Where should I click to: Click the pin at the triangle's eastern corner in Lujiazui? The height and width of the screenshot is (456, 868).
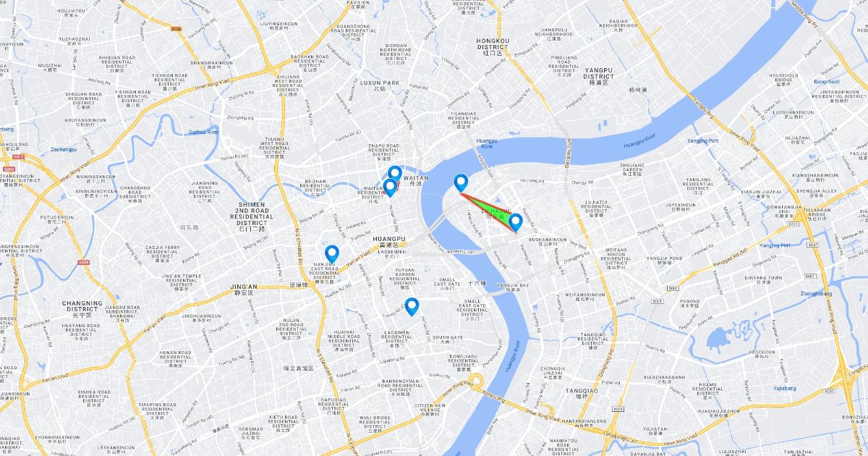tap(515, 222)
